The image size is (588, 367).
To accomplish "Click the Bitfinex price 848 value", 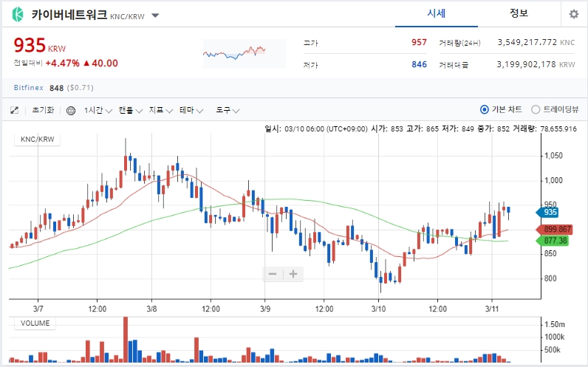I will coord(56,88).
